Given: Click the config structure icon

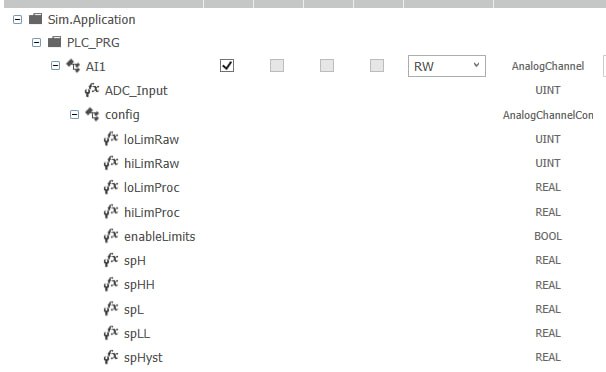Looking at the screenshot, I should 92,114.
